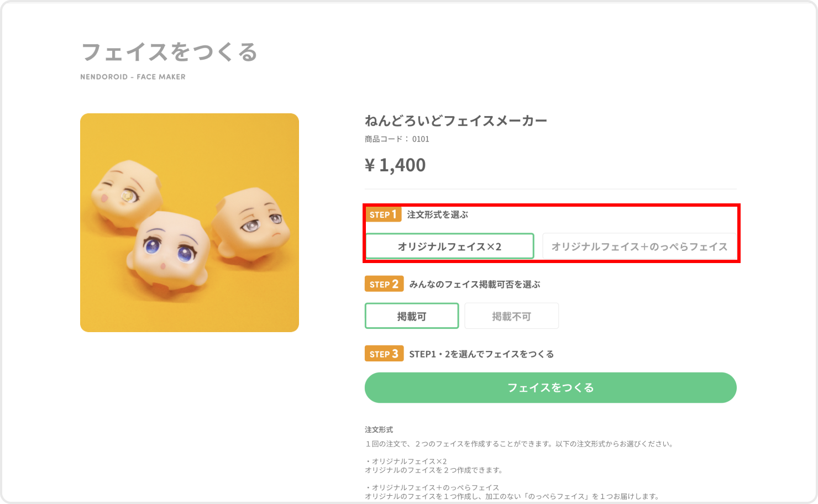
Task: Click the STEP 3 orange badge
Action: point(384,354)
